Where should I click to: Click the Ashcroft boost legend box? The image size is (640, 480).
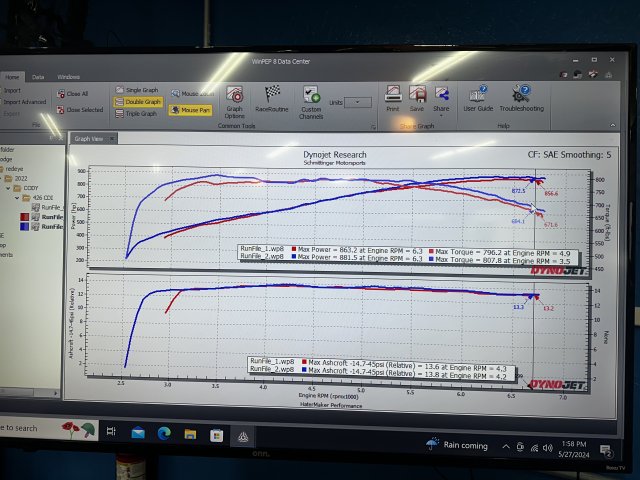coord(381,368)
